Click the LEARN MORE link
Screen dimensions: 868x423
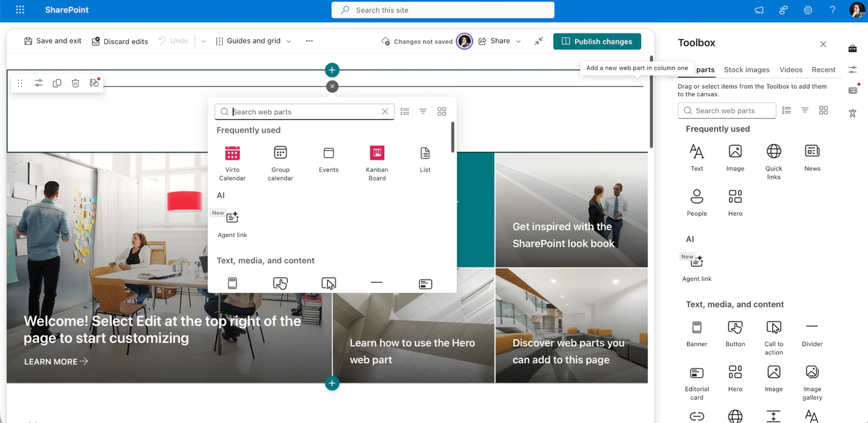pos(56,362)
